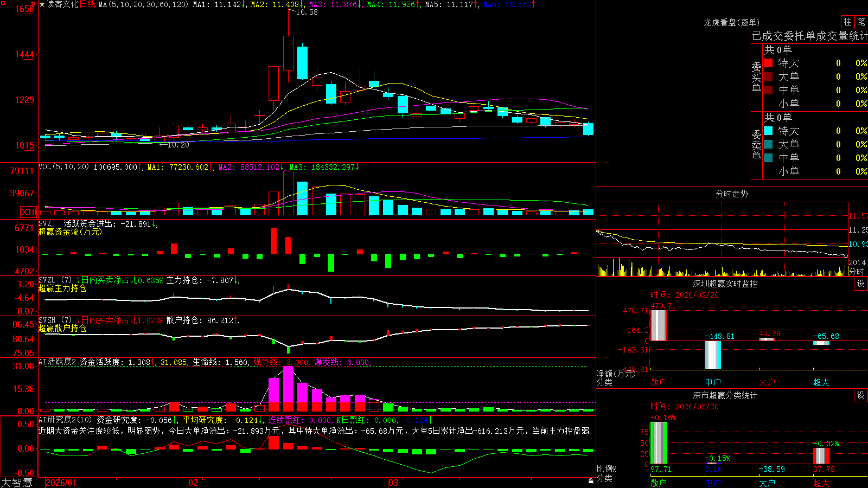Click the 深圳超赢实时监控 panel title
This screenshot has width=868, height=488.
click(x=725, y=284)
